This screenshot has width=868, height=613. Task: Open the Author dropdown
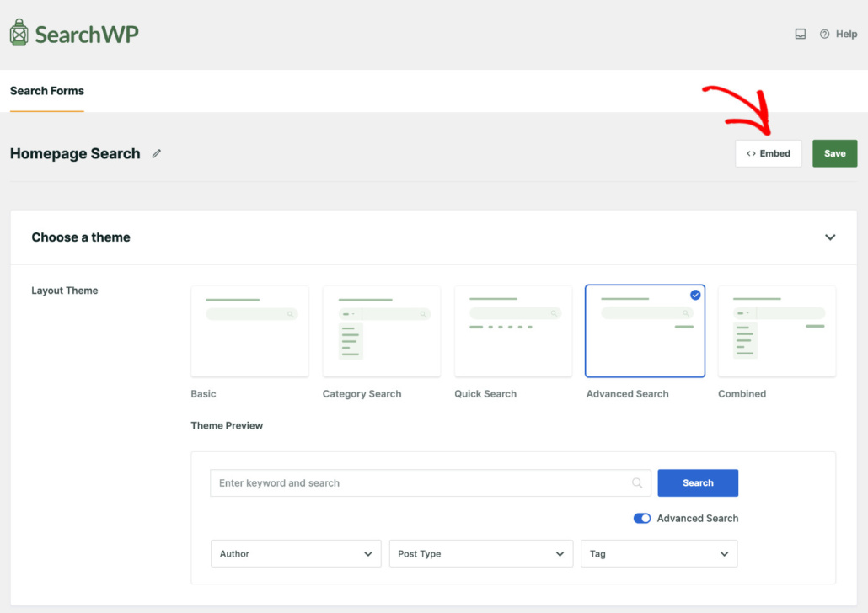coord(296,554)
